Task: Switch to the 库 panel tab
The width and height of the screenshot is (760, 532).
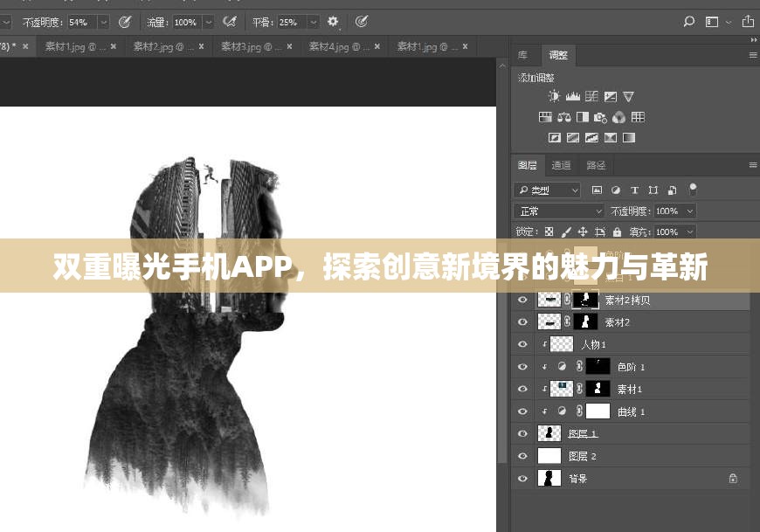Action: 522,55
